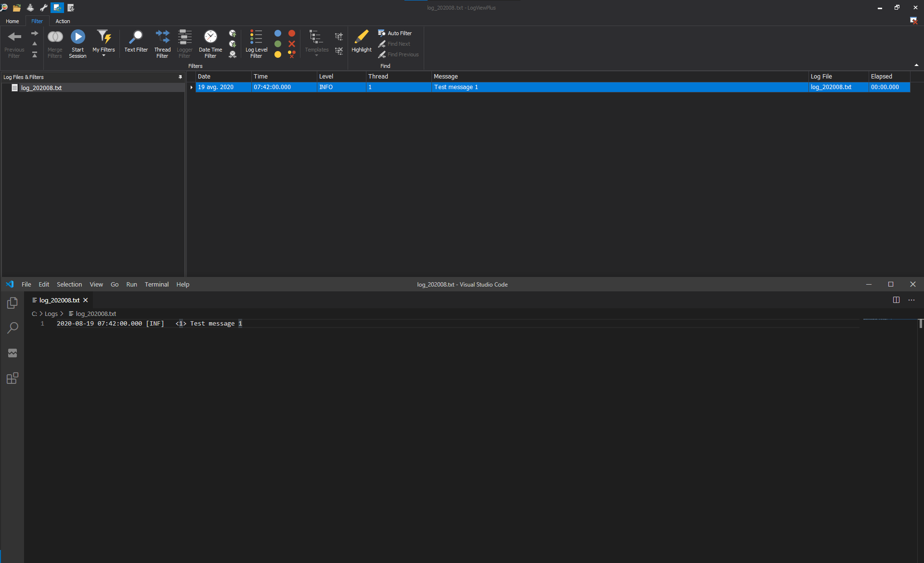Image resolution: width=924 pixels, height=563 pixels.
Task: Close the log_202008.txt editor tab
Action: pyautogui.click(x=86, y=300)
